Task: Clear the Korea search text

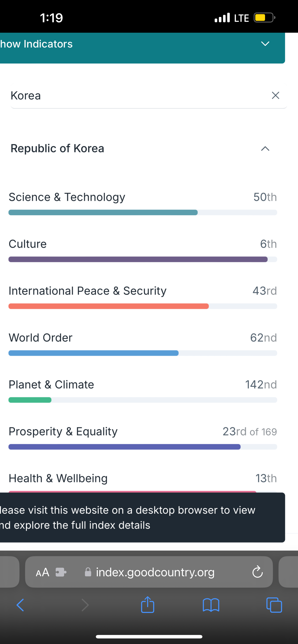Action: 275,95
